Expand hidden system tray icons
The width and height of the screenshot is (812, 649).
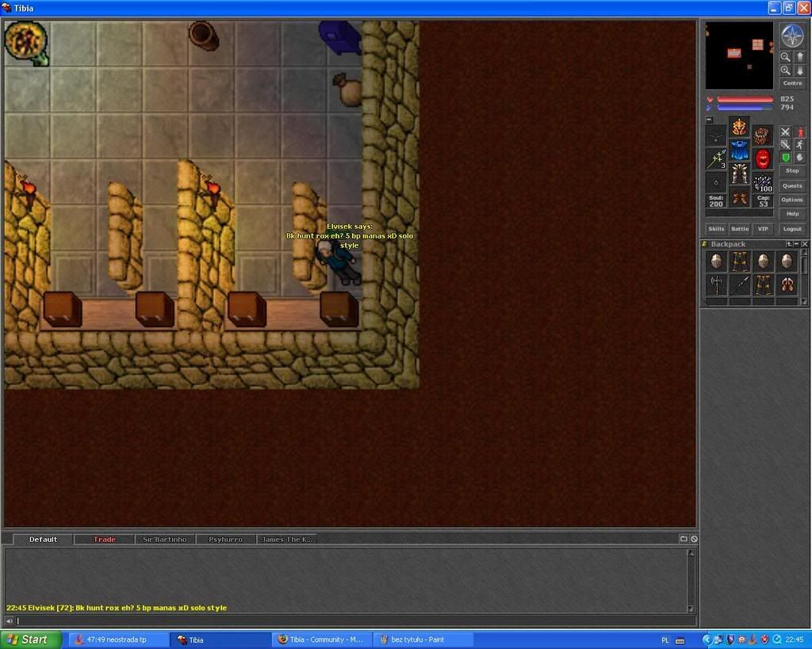[x=707, y=639]
